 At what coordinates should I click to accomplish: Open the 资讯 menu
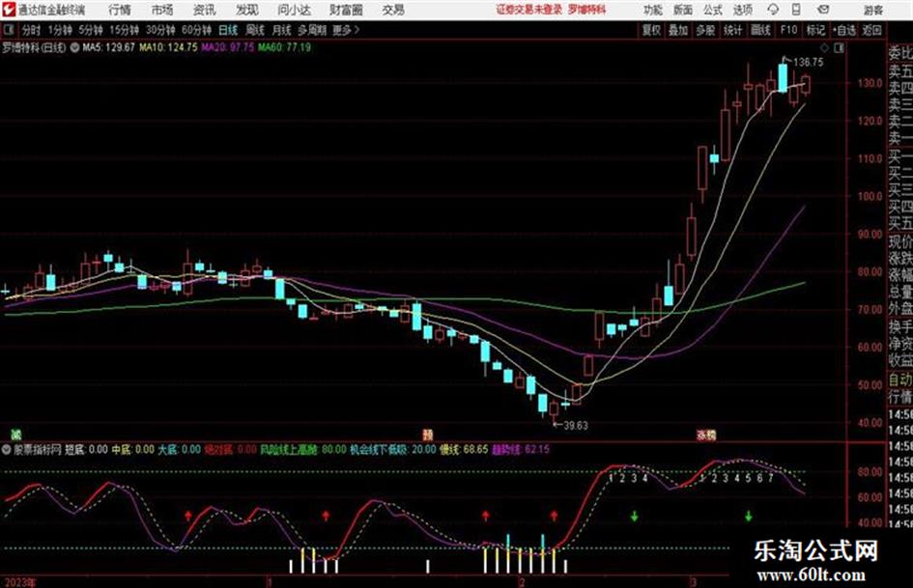point(205,10)
